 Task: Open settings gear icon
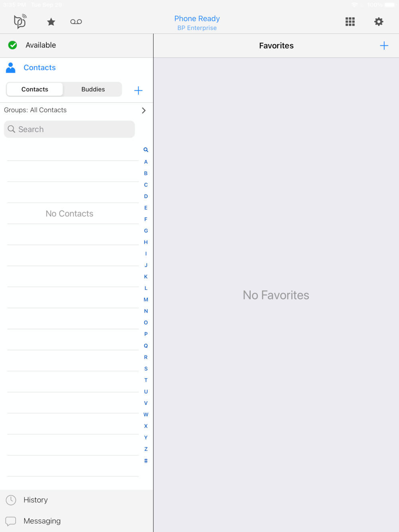(x=379, y=22)
